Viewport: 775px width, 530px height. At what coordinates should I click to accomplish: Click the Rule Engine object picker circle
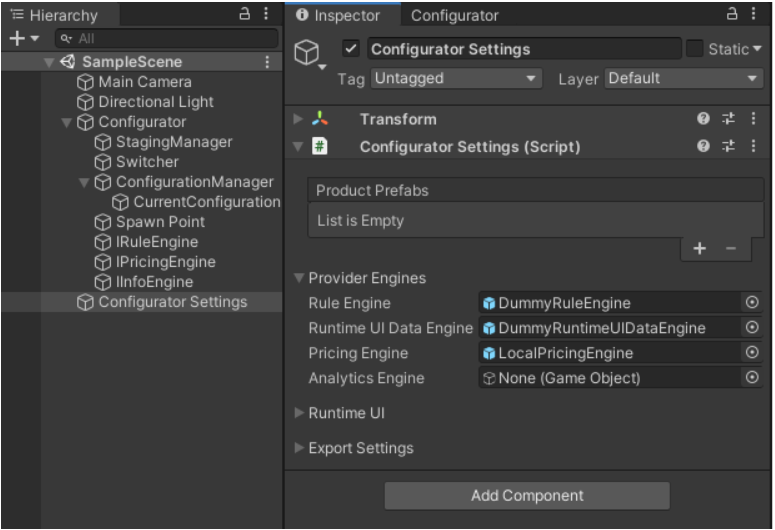point(752,303)
